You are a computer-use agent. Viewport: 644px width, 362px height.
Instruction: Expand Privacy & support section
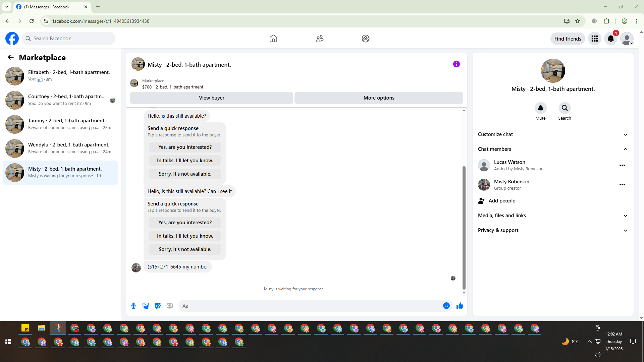coord(553,230)
